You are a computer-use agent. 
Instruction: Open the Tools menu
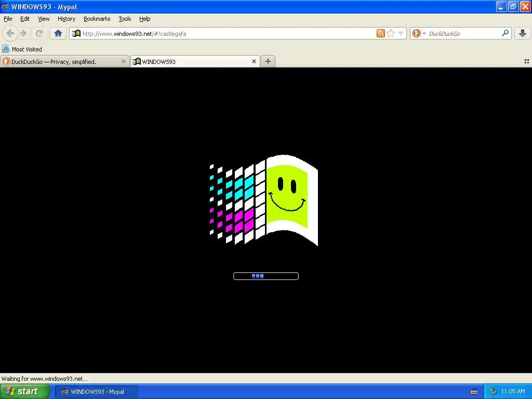tap(125, 19)
